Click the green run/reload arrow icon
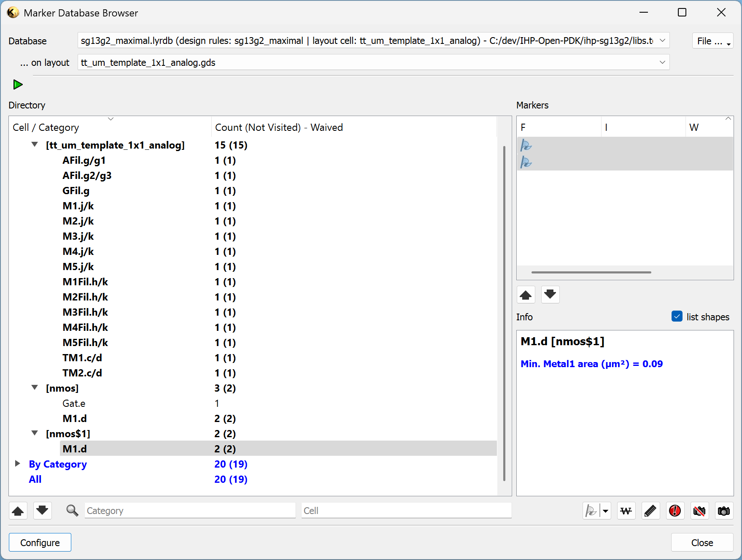Viewport: 742px width, 560px height. click(18, 84)
